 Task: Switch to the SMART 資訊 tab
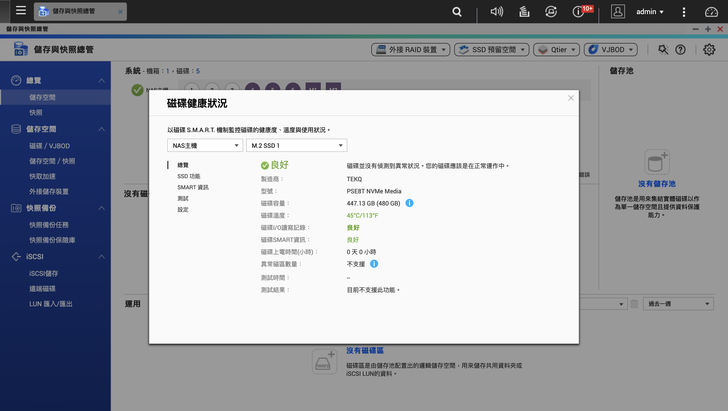193,187
